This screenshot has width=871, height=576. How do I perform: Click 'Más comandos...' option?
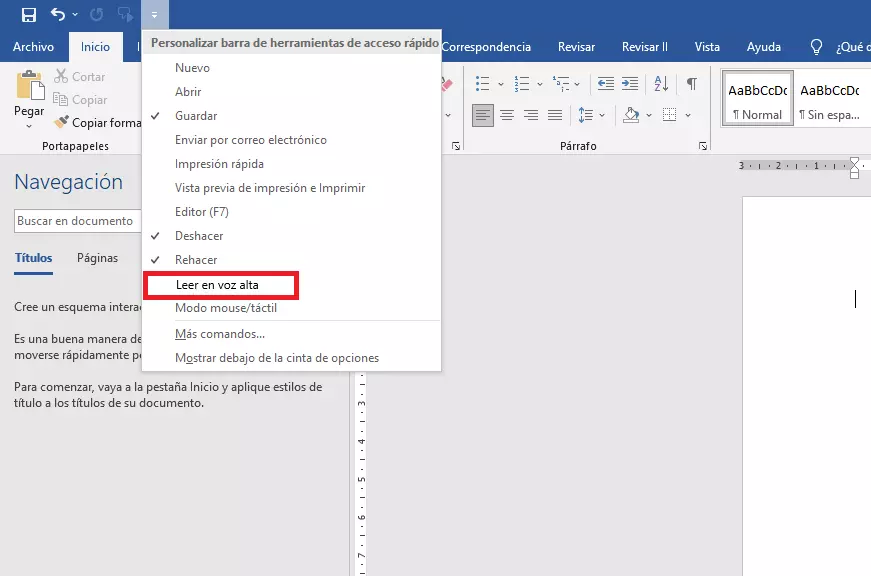click(x=219, y=334)
